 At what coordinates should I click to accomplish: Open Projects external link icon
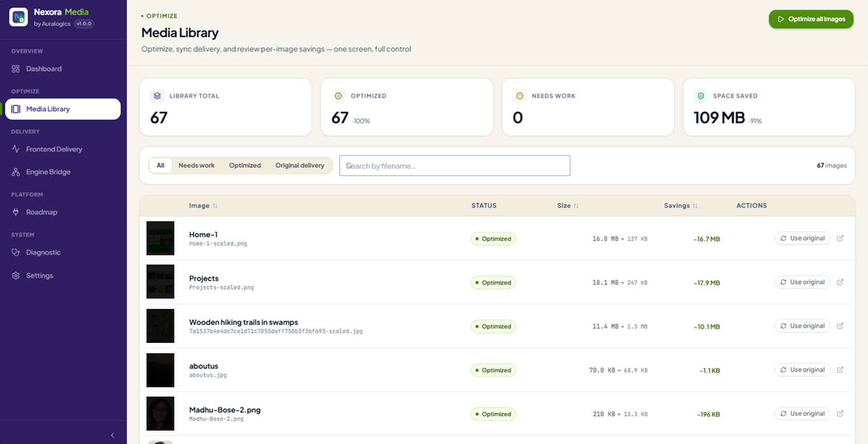coord(840,282)
